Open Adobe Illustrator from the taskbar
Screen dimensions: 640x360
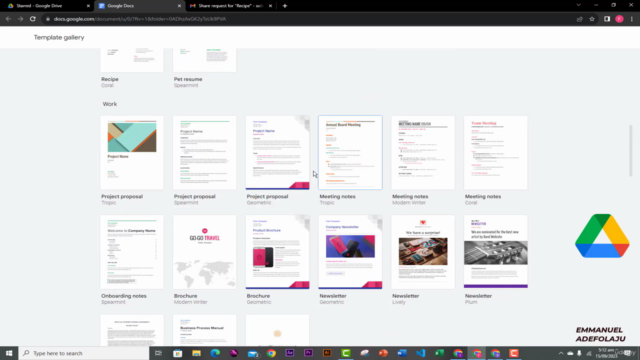tap(327, 353)
